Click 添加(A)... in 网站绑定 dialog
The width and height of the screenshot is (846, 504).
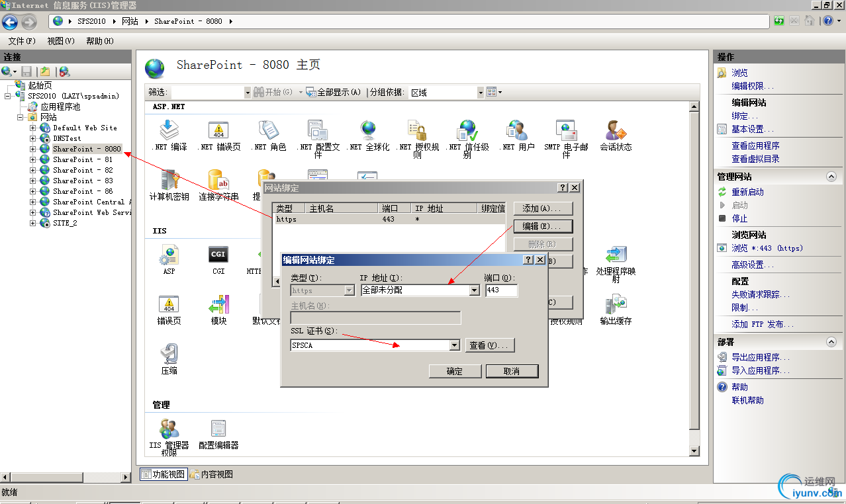543,208
